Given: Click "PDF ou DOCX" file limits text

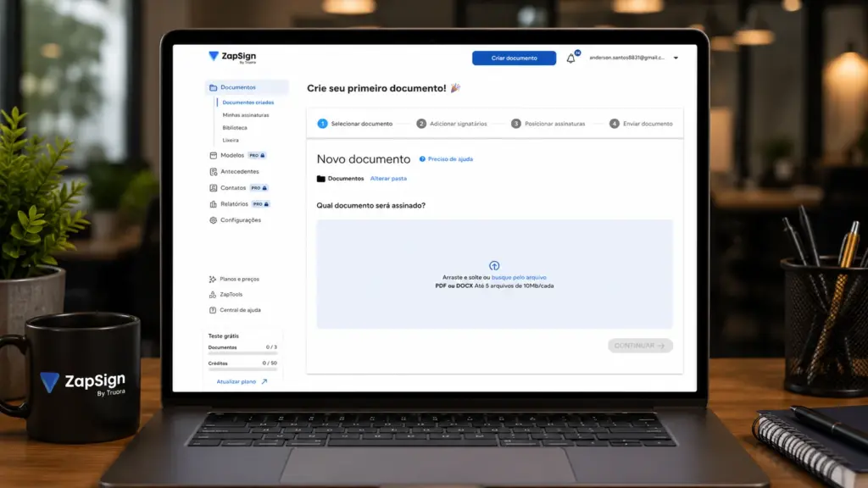Looking at the screenshot, I should tap(494, 286).
